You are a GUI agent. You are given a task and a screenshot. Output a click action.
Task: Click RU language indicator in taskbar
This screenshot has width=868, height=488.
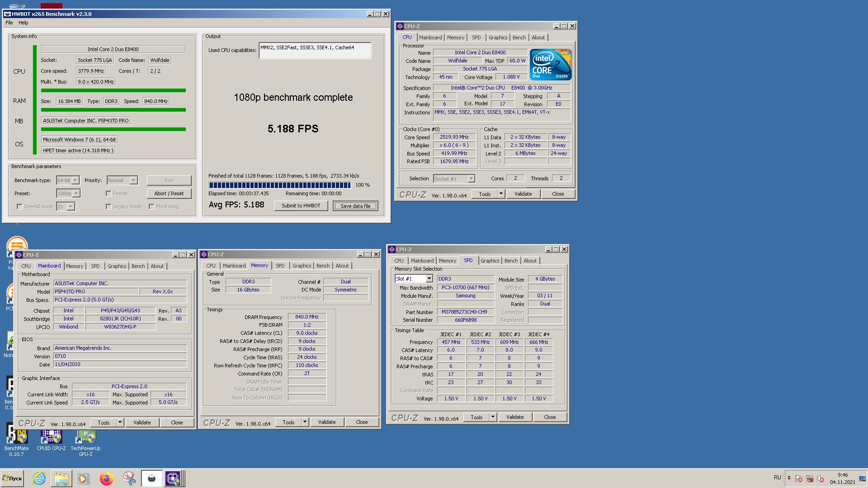pyautogui.click(x=777, y=478)
